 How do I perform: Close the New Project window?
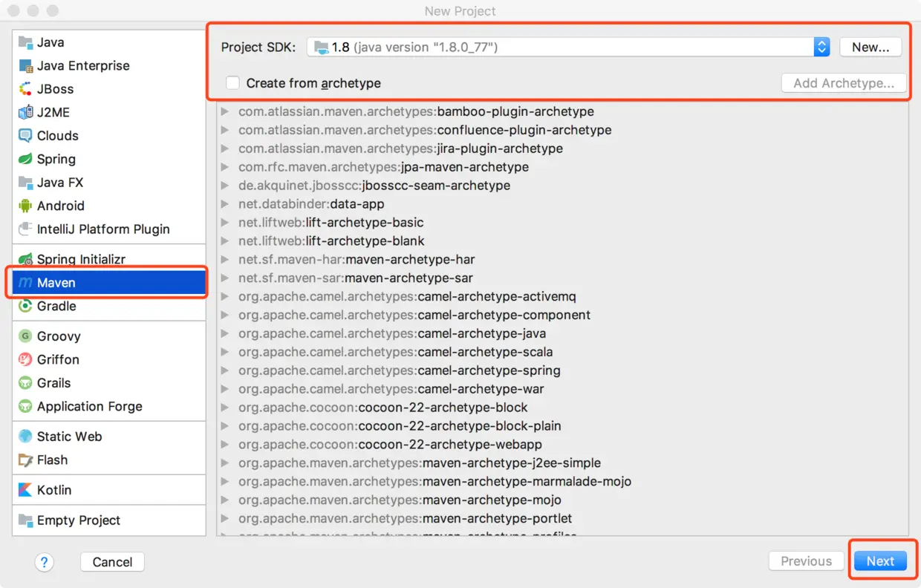point(15,11)
